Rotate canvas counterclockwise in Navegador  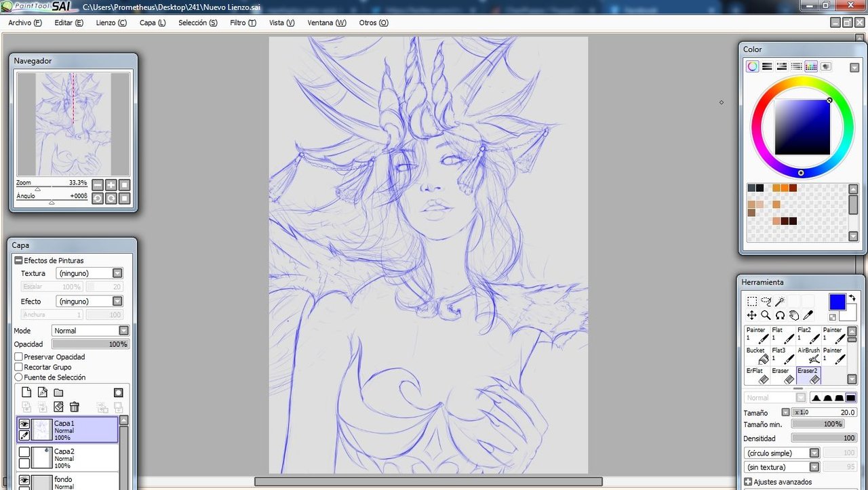[x=98, y=198]
